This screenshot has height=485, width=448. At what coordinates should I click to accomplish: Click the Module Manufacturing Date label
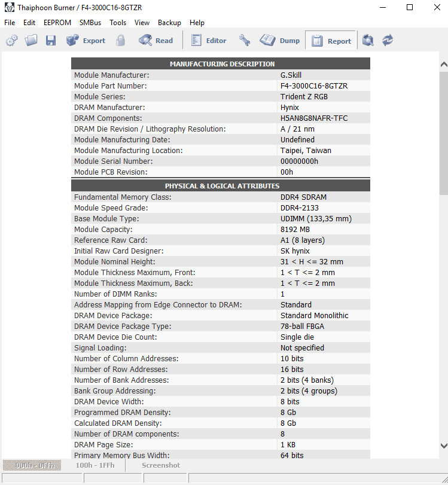(x=122, y=139)
